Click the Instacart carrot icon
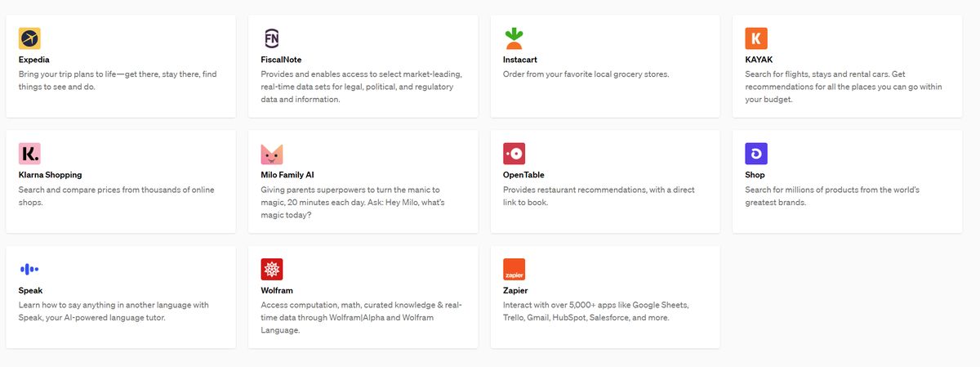 pos(514,38)
